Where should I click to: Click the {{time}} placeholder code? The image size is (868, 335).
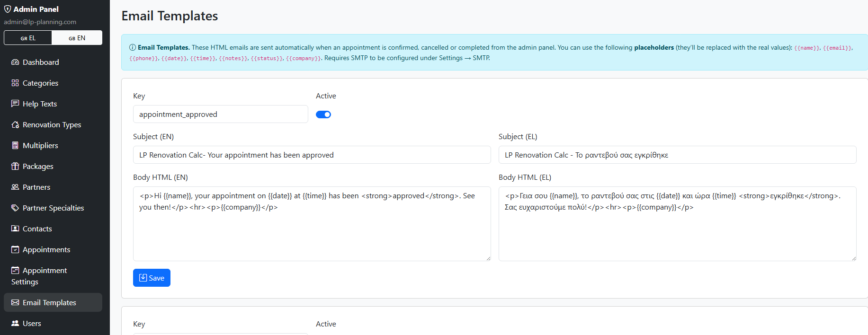[x=203, y=58]
